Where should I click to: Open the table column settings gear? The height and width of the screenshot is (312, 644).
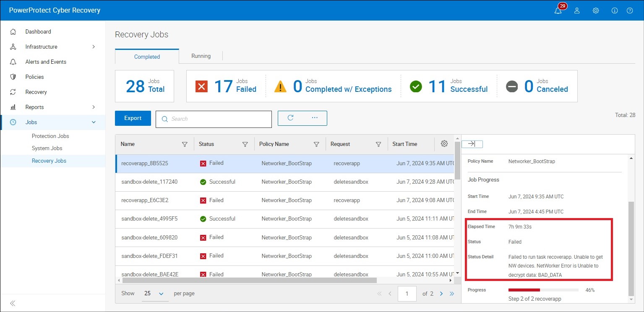click(x=444, y=143)
